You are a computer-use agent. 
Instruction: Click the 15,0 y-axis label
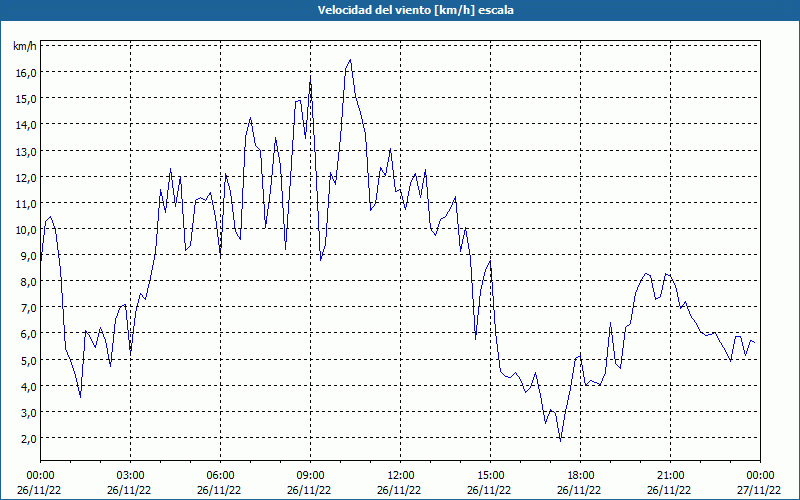point(26,98)
